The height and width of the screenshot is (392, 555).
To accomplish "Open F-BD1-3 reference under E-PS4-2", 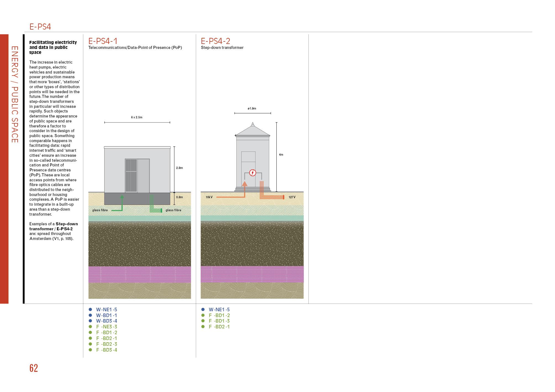I will click(x=219, y=321).
